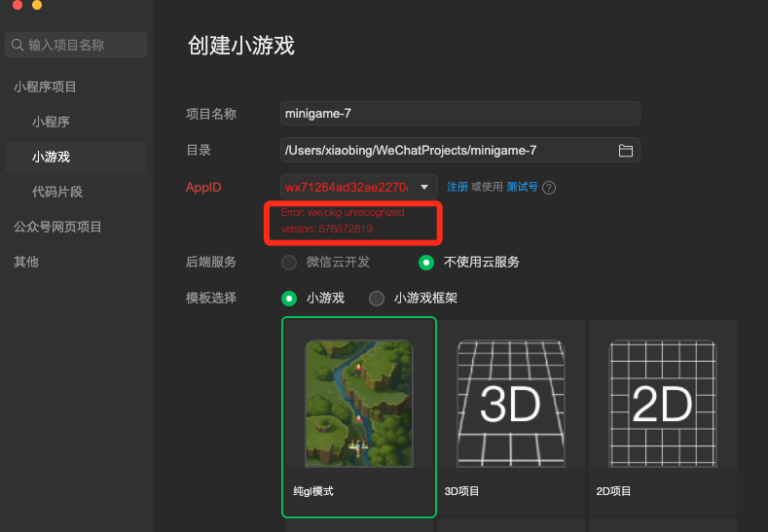Screen dimensions: 768x532
Task: Select 微信云开发 radio button
Action: click(289, 263)
